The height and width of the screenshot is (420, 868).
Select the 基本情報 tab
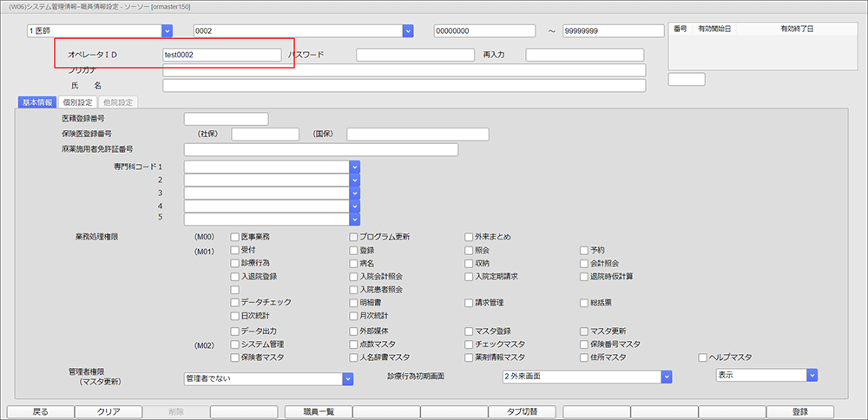[37, 102]
